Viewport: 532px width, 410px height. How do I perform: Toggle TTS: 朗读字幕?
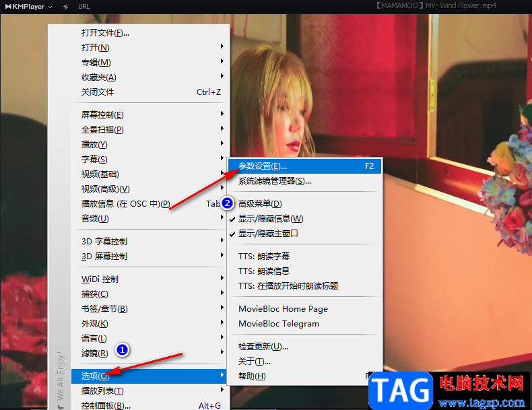click(304, 257)
